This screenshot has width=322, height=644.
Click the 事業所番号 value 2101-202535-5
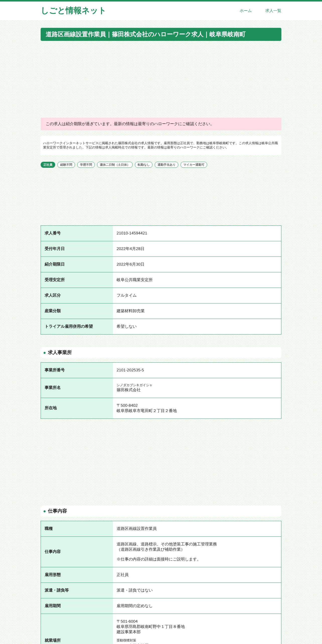(x=130, y=370)
